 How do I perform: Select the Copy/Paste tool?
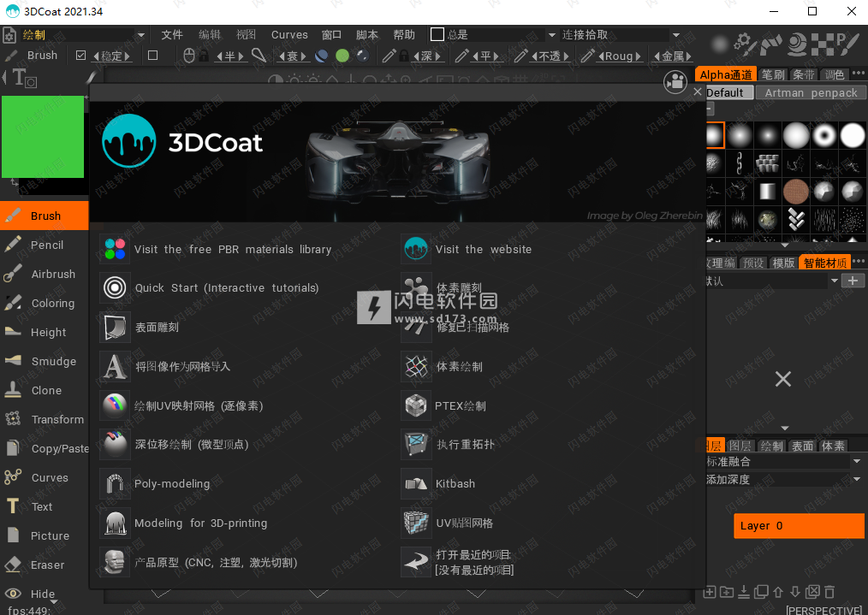45,448
